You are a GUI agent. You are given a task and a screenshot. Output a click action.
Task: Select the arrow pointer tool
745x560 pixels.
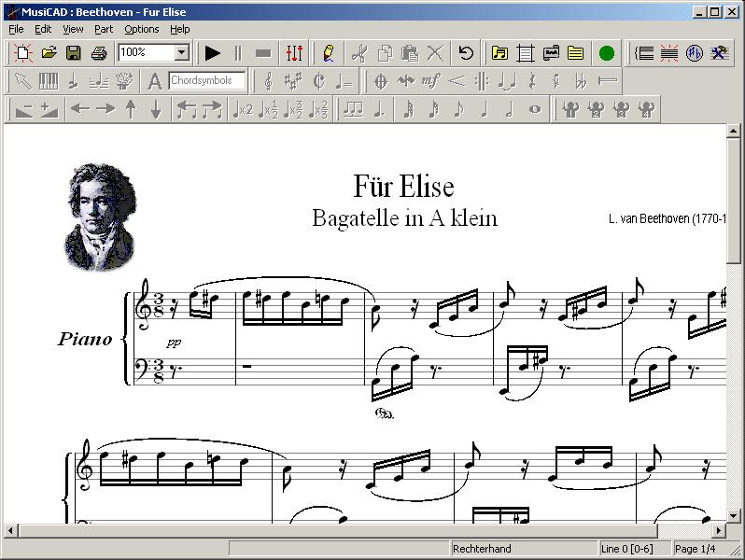tap(22, 81)
